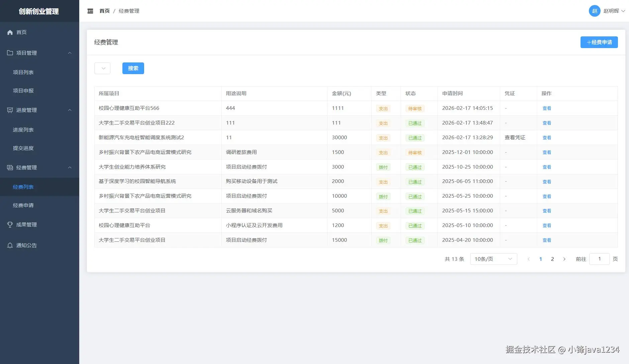
Task: Open the filter dropdown beside 搜索
Action: click(102, 68)
